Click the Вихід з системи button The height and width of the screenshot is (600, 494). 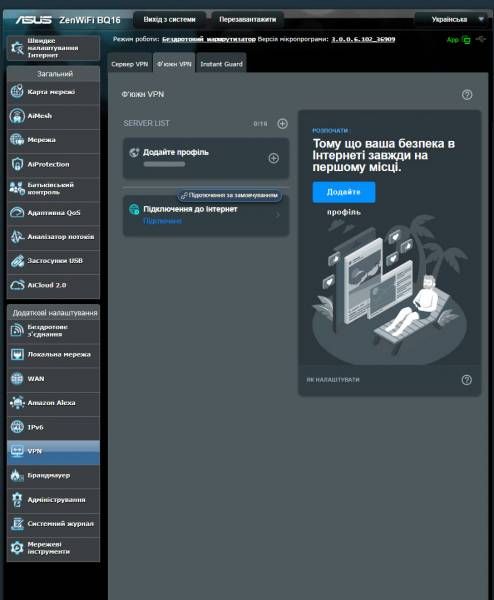170,20
